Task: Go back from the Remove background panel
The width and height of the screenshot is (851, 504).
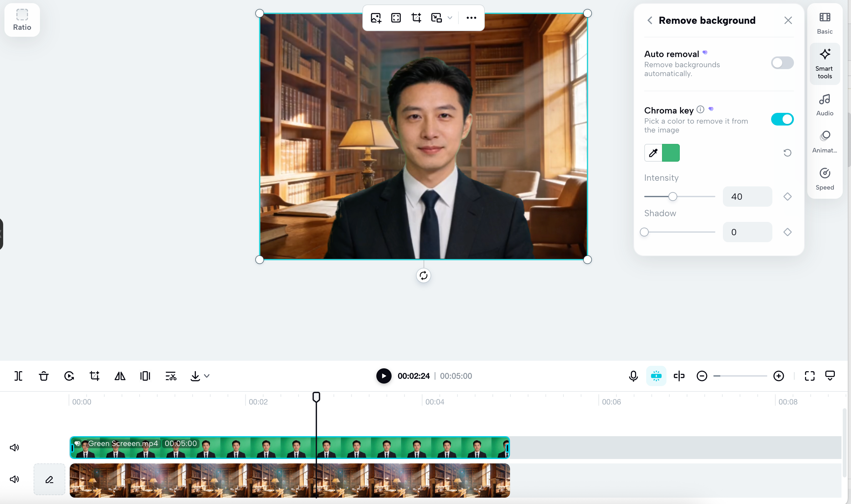Action: click(650, 20)
